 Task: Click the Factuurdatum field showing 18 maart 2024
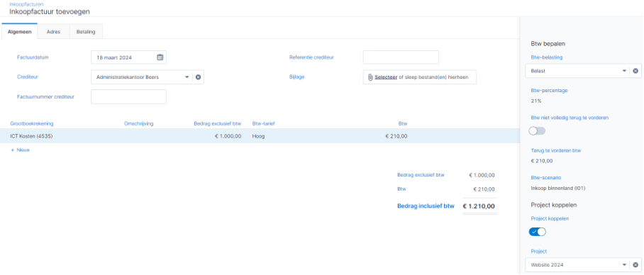pyautogui.click(x=128, y=57)
